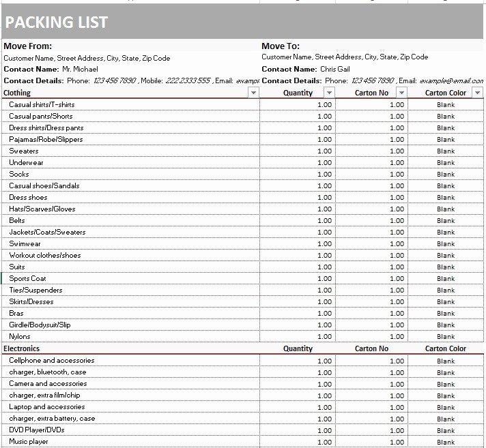Click Contact Name Chris Gail cell
486x448 pixels.
[x=371, y=69]
